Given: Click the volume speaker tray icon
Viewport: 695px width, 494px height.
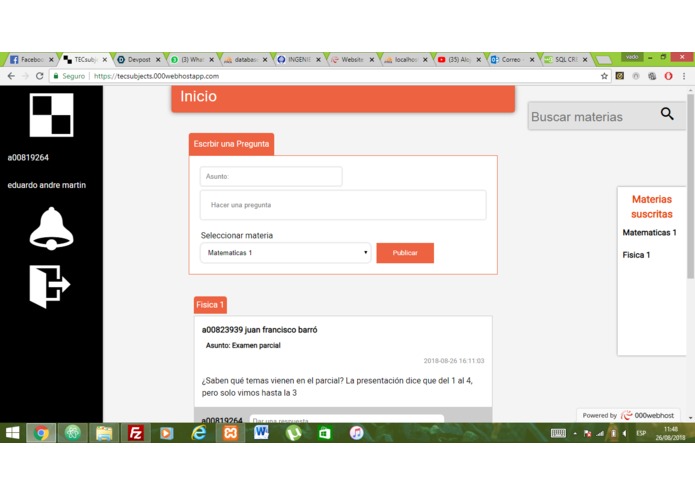Looking at the screenshot, I should pos(625,433).
